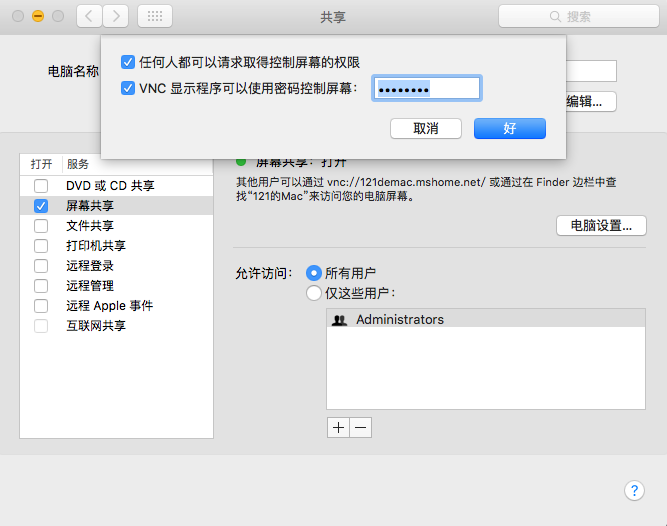Click the 打开 column header
This screenshot has width=667, height=526.
click(41, 164)
